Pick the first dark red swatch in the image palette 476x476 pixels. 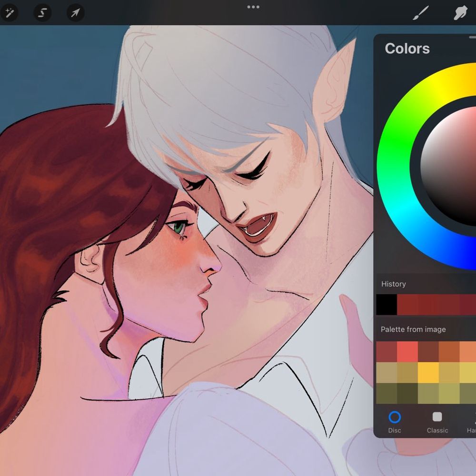click(387, 352)
